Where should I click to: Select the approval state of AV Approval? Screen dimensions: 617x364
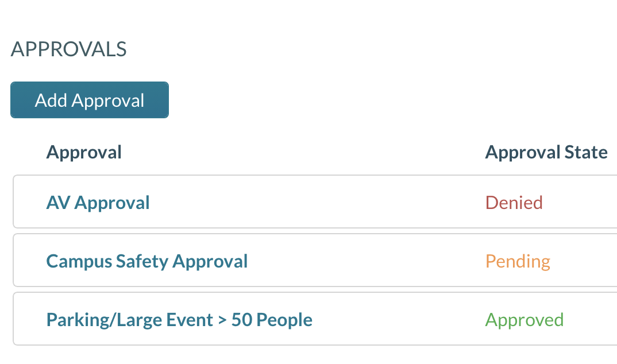(x=514, y=203)
